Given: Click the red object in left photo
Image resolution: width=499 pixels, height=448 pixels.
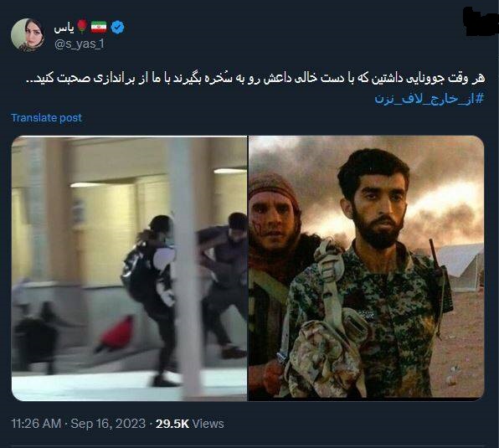Looking at the screenshot, I should [x=117, y=334].
